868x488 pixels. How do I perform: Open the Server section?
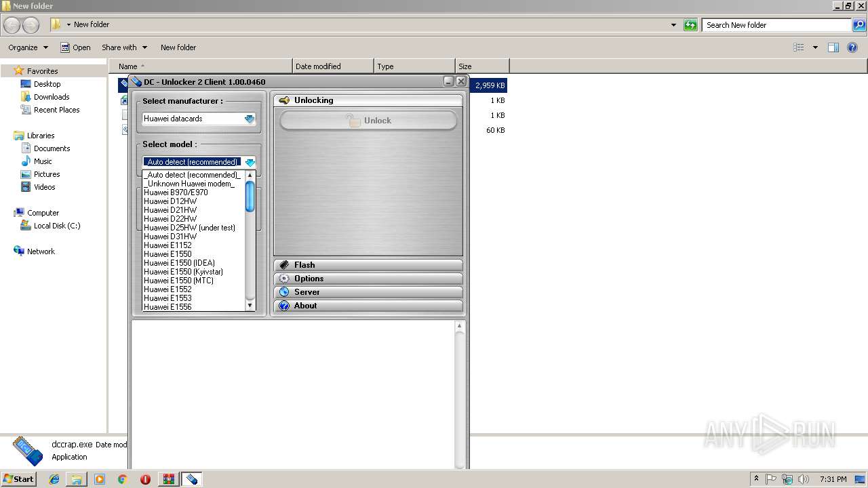click(x=368, y=292)
